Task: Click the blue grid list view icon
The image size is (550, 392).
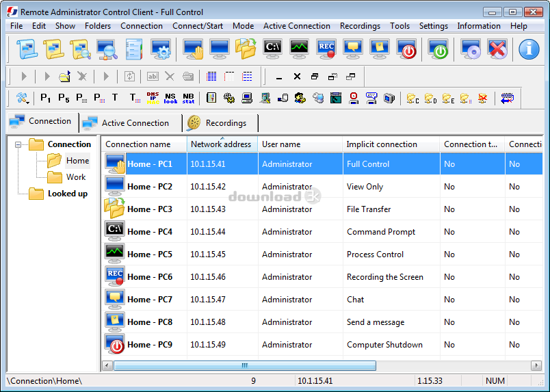Action: click(x=211, y=76)
